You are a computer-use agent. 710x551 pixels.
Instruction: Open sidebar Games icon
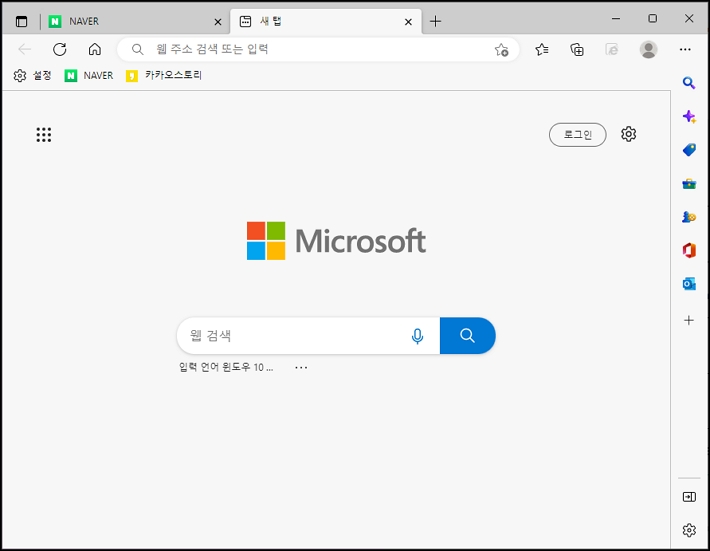tap(689, 217)
